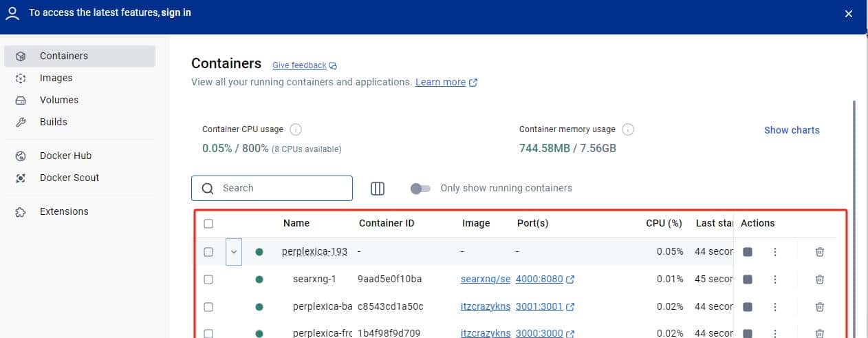The height and width of the screenshot is (338, 868).
Task: Open Docker Hub in sidebar
Action: [x=80, y=156]
